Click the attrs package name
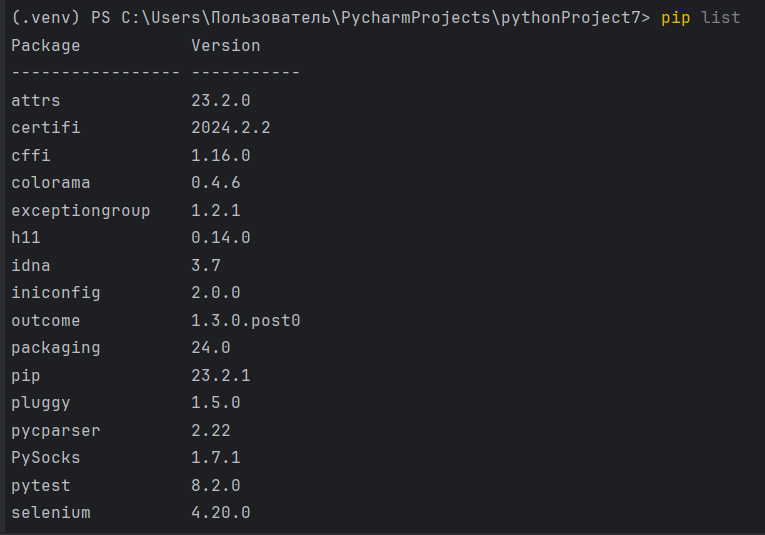This screenshot has height=535, width=765. [36, 100]
